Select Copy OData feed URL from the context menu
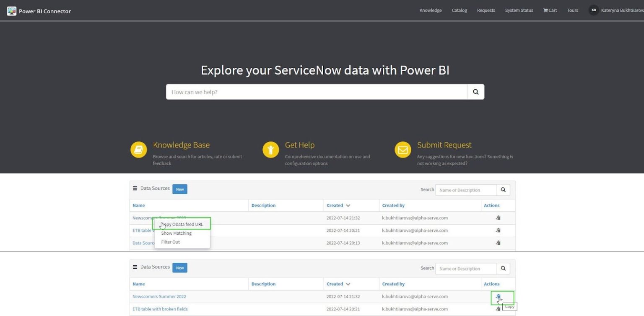The image size is (644, 316). click(182, 224)
